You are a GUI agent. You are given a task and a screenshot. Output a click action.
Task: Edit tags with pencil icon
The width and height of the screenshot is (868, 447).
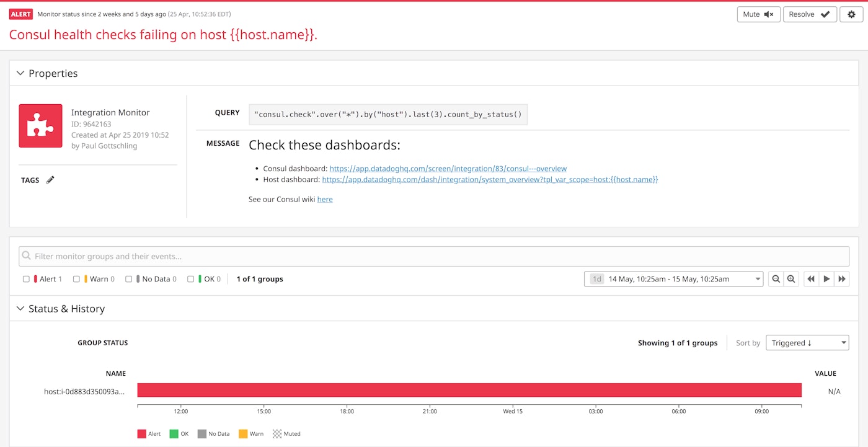[50, 180]
